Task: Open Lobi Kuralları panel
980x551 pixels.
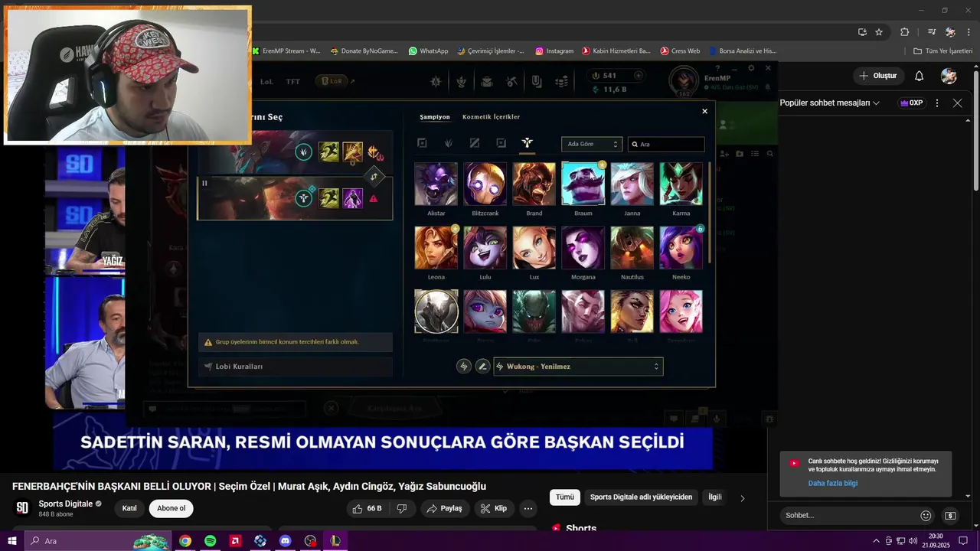Action: coord(295,367)
